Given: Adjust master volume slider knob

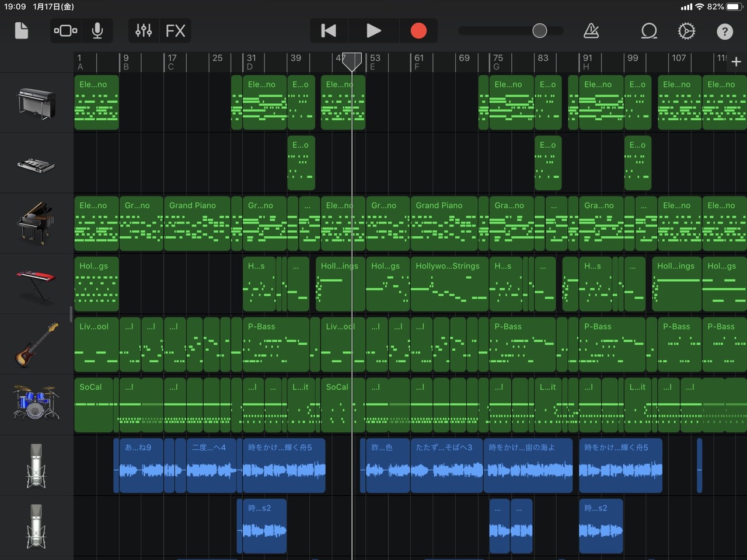Looking at the screenshot, I should click(540, 30).
